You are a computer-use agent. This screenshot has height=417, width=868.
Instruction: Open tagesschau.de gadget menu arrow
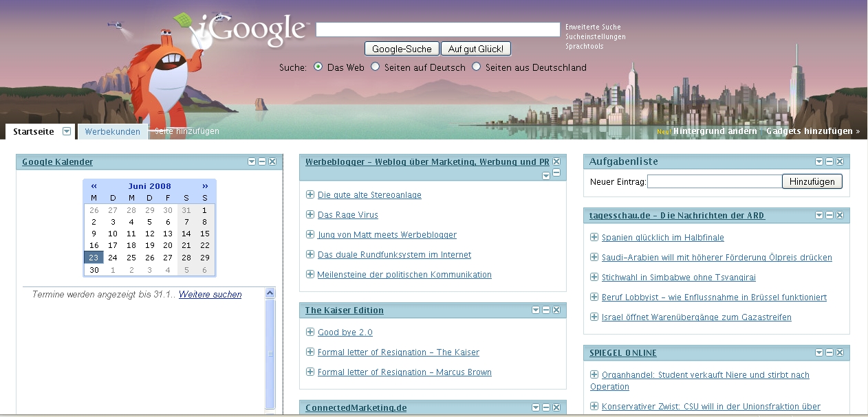click(x=819, y=215)
